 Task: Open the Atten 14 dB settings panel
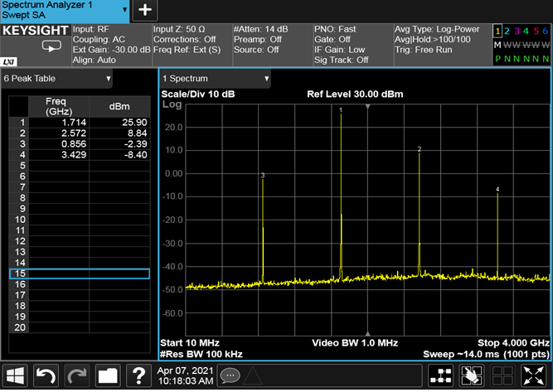click(x=273, y=45)
